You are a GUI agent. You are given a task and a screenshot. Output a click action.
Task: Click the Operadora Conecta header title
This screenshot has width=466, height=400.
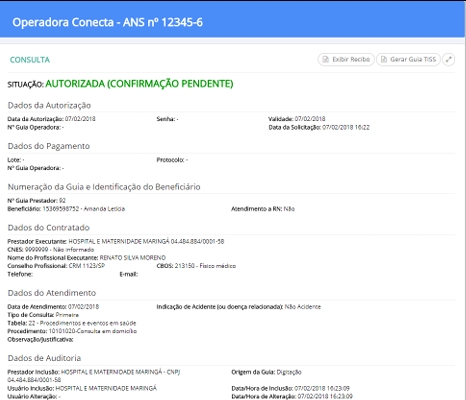point(107,22)
